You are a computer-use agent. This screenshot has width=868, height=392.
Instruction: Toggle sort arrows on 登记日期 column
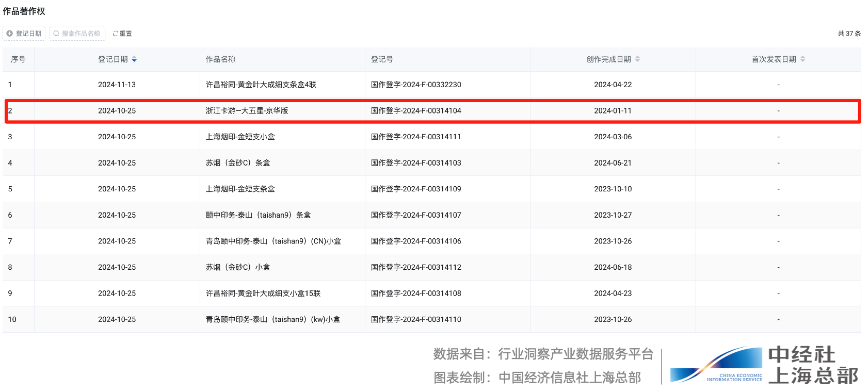pyautogui.click(x=134, y=59)
